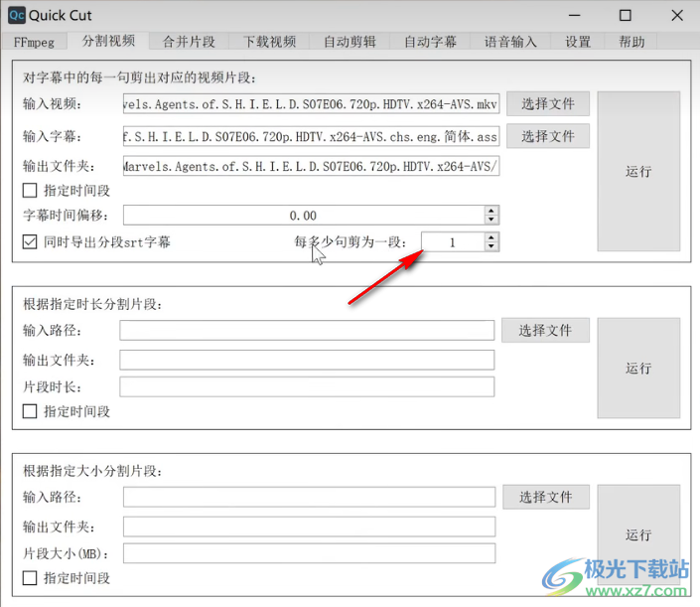Select the 分割视频 tab
This screenshot has width=700, height=607.
pyautogui.click(x=108, y=41)
